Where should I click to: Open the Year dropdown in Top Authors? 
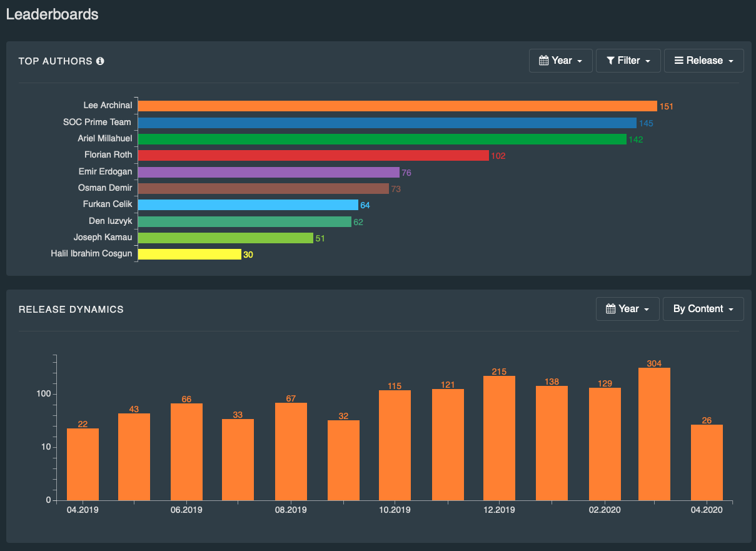561,61
